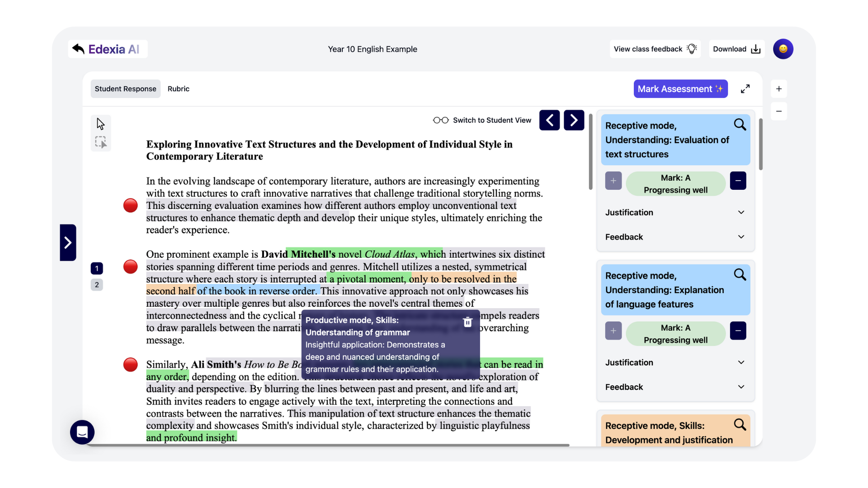The height and width of the screenshot is (488, 868).
Task: Toggle Switch to Student View
Action: [x=440, y=120]
